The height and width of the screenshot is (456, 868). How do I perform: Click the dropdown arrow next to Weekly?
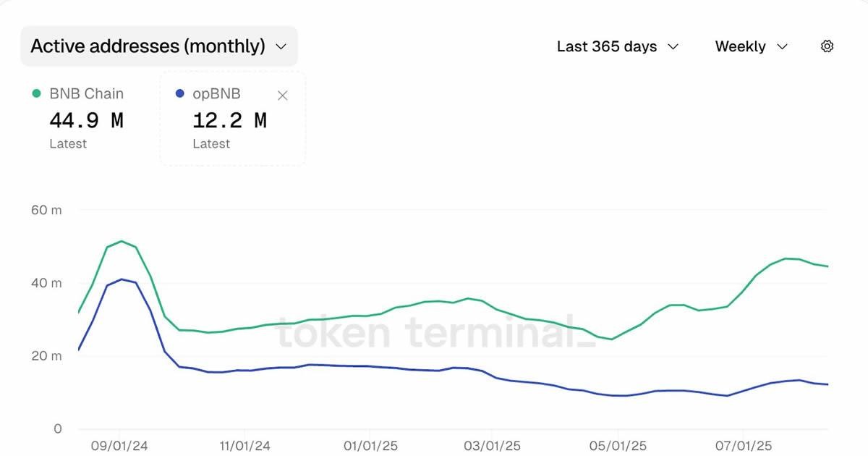[x=782, y=46]
